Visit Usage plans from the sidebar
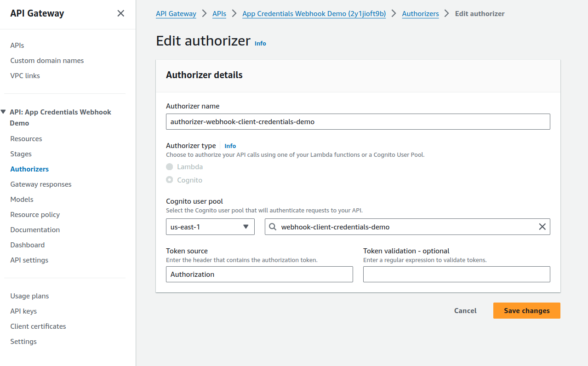Screen dimensions: 588x366 click(x=29, y=296)
